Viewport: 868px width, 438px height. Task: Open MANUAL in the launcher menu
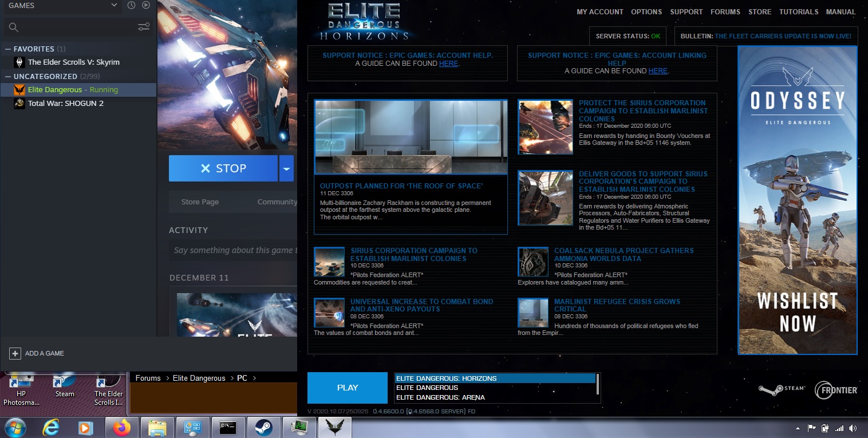click(x=841, y=12)
